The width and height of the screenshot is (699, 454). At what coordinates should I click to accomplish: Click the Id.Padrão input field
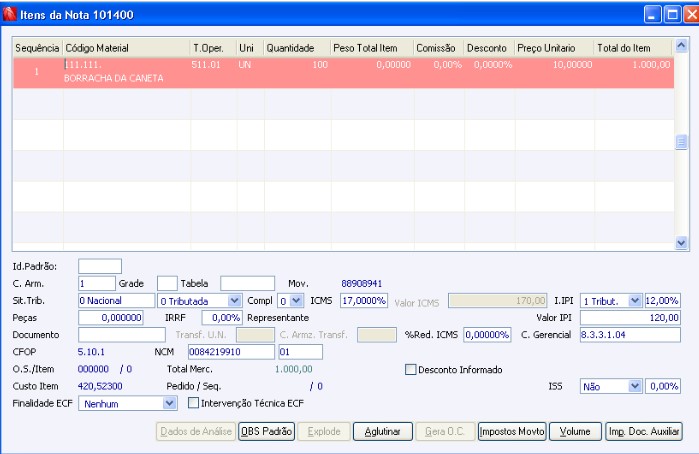(100, 266)
